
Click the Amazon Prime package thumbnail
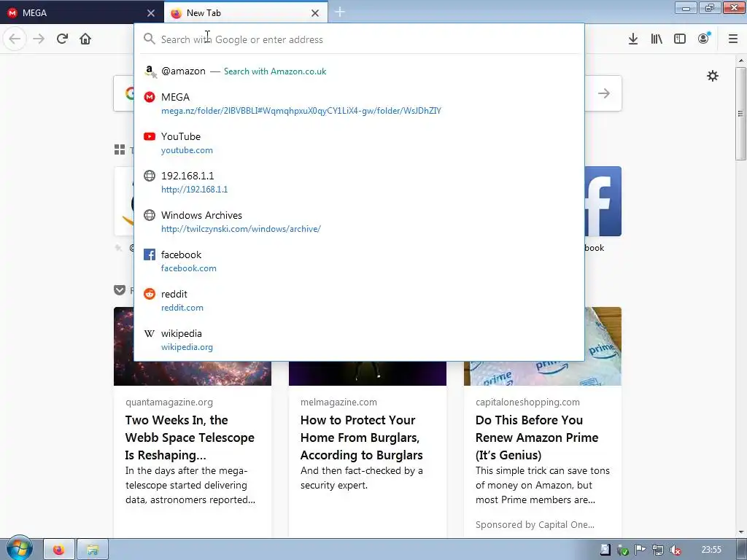click(543, 373)
